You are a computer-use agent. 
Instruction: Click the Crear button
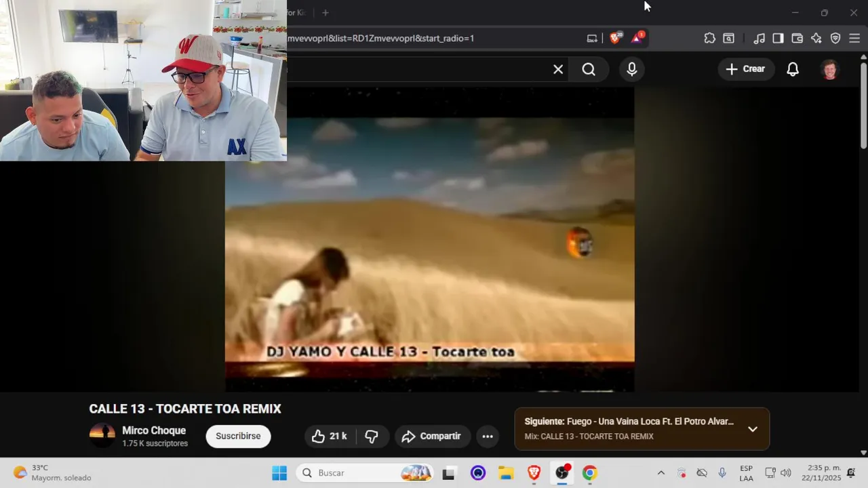coord(746,69)
